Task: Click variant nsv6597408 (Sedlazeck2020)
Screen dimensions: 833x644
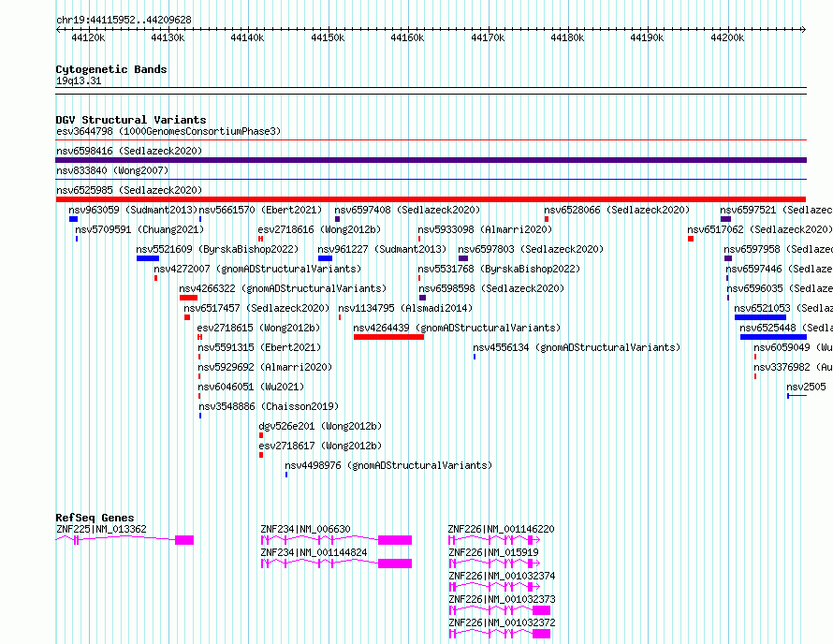Action: coord(407,210)
